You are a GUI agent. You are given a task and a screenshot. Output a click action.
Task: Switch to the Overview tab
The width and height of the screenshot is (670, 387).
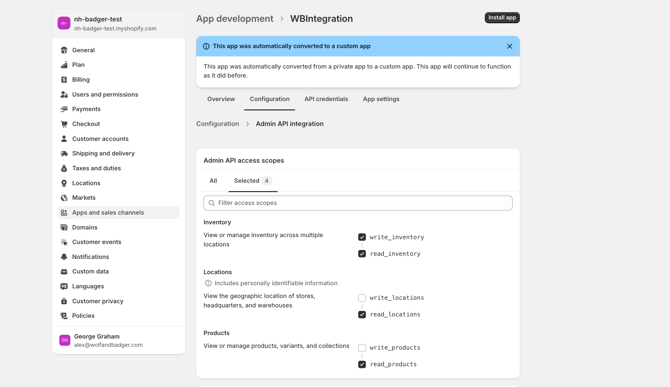(x=221, y=99)
